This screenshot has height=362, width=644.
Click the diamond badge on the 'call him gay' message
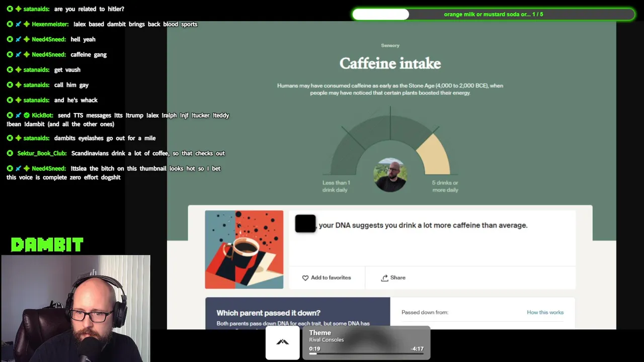click(x=18, y=85)
